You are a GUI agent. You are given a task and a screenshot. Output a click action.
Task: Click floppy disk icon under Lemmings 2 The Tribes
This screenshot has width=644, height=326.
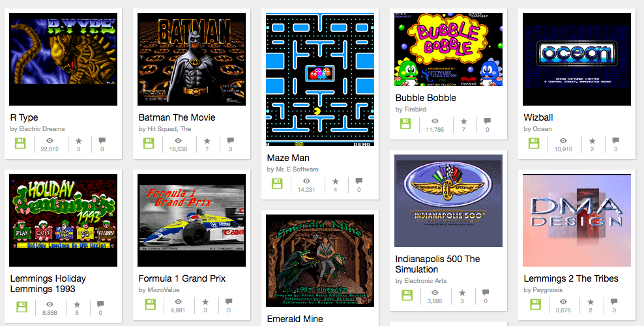[535, 304]
